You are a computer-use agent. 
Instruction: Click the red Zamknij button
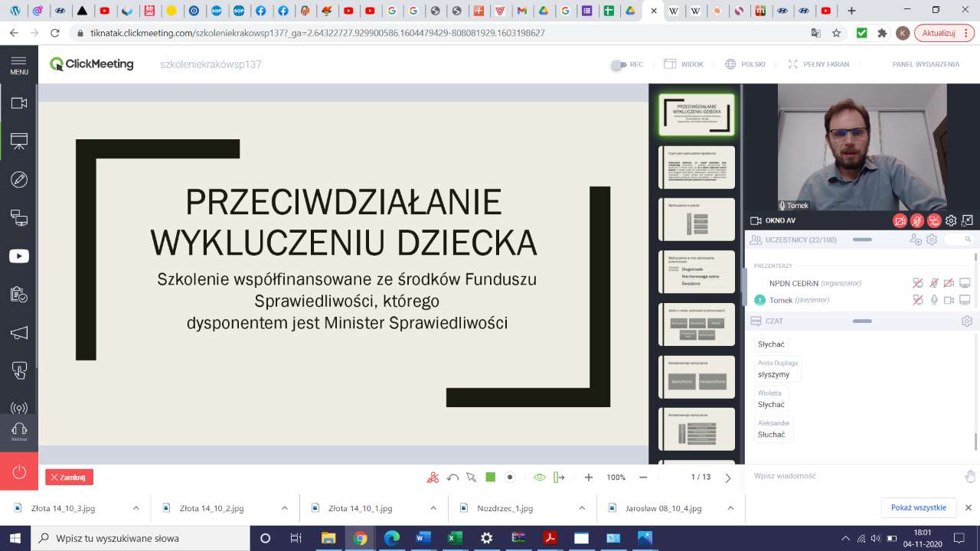(69, 478)
